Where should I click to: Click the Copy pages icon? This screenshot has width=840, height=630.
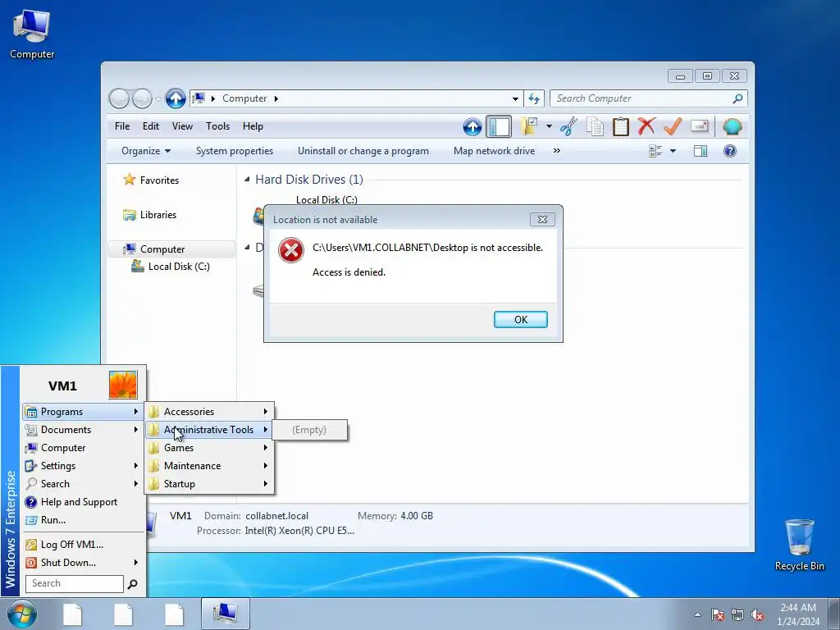click(596, 126)
